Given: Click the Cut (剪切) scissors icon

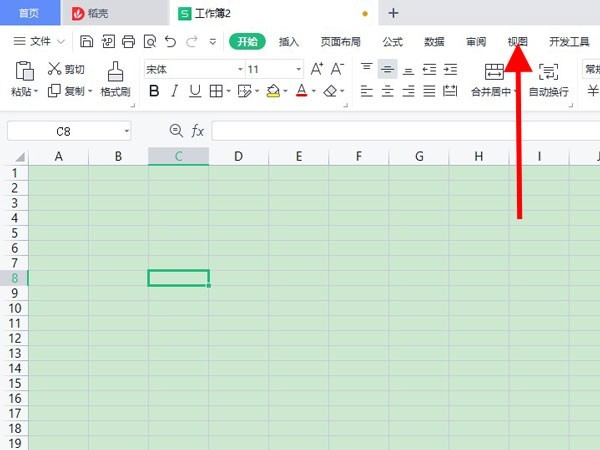Looking at the screenshot, I should click(x=54, y=69).
